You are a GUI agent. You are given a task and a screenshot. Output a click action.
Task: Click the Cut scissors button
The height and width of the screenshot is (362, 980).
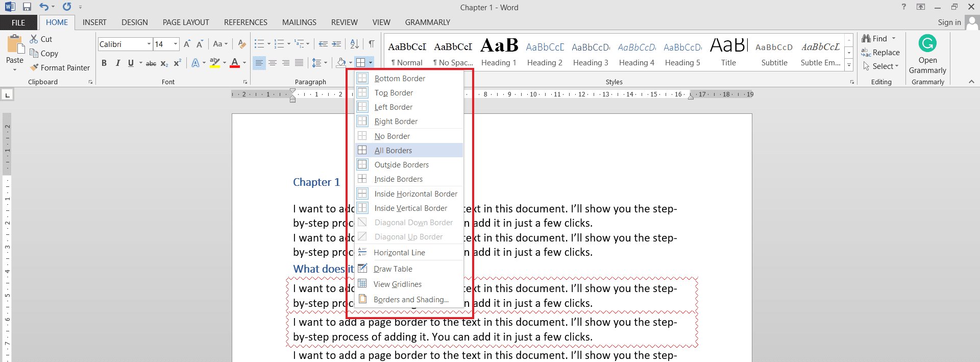tap(41, 39)
